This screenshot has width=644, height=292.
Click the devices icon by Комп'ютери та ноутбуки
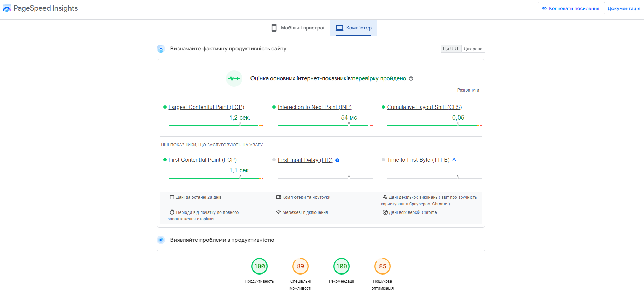click(279, 197)
